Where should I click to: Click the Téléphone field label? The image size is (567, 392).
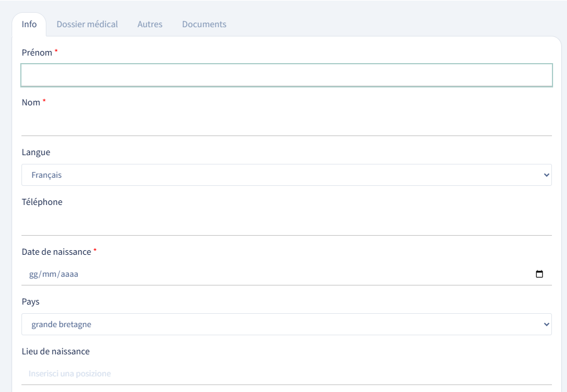(42, 202)
